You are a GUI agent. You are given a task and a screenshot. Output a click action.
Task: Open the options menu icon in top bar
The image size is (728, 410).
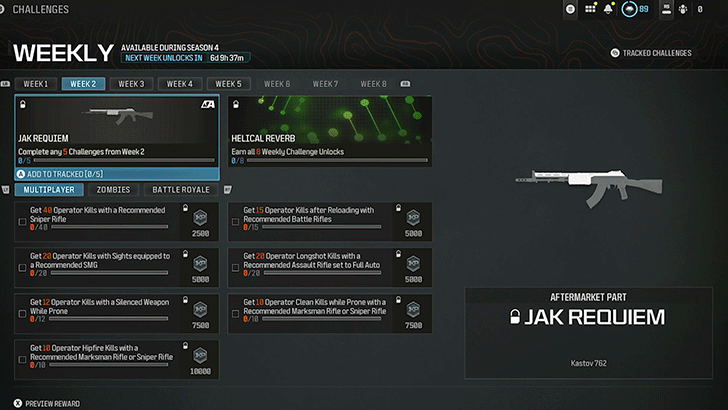pyautogui.click(x=570, y=9)
